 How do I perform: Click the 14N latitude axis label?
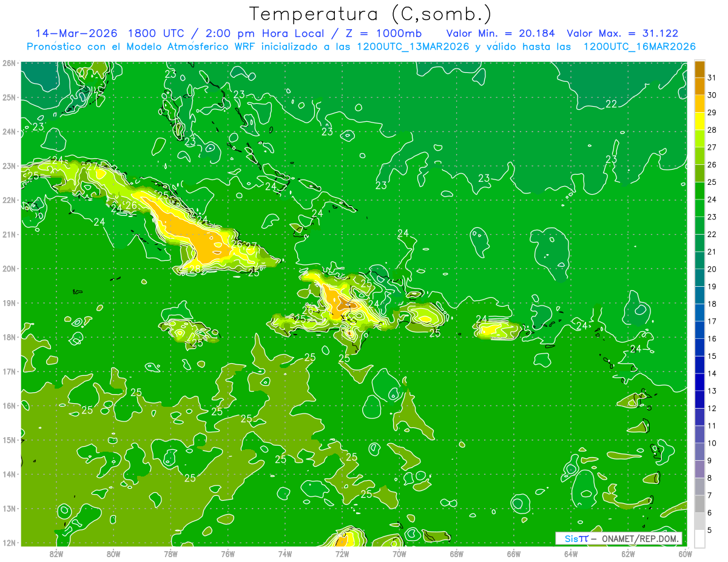coord(9,474)
